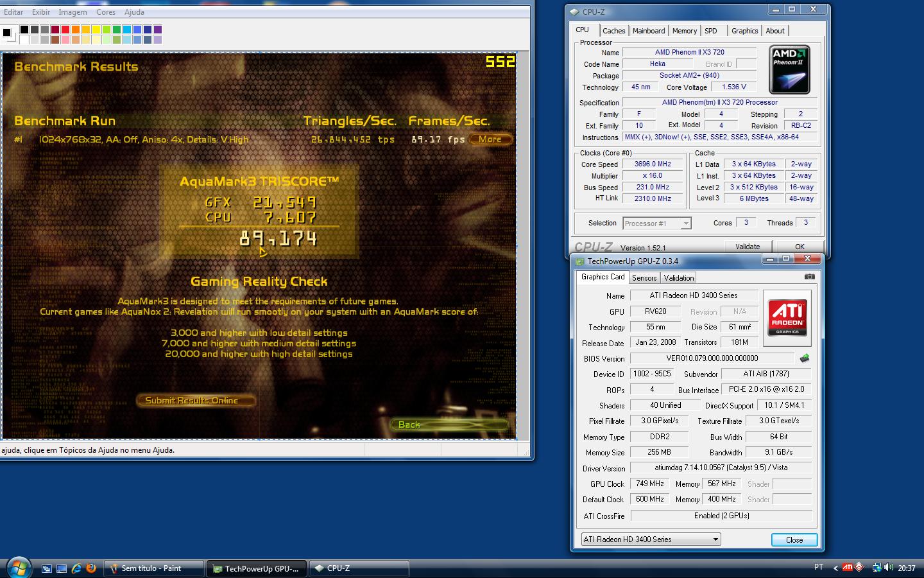Pick the green color in Paint palette
This screenshot has height=578, width=924.
[117, 30]
